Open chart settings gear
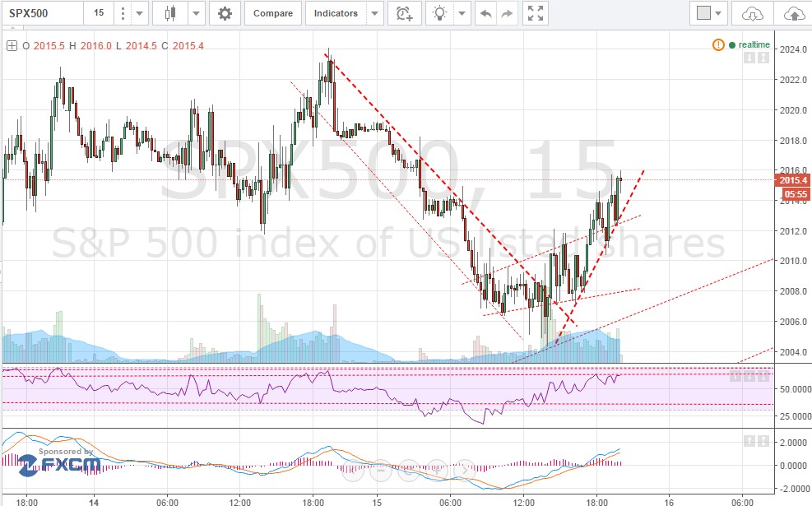 tap(225, 13)
